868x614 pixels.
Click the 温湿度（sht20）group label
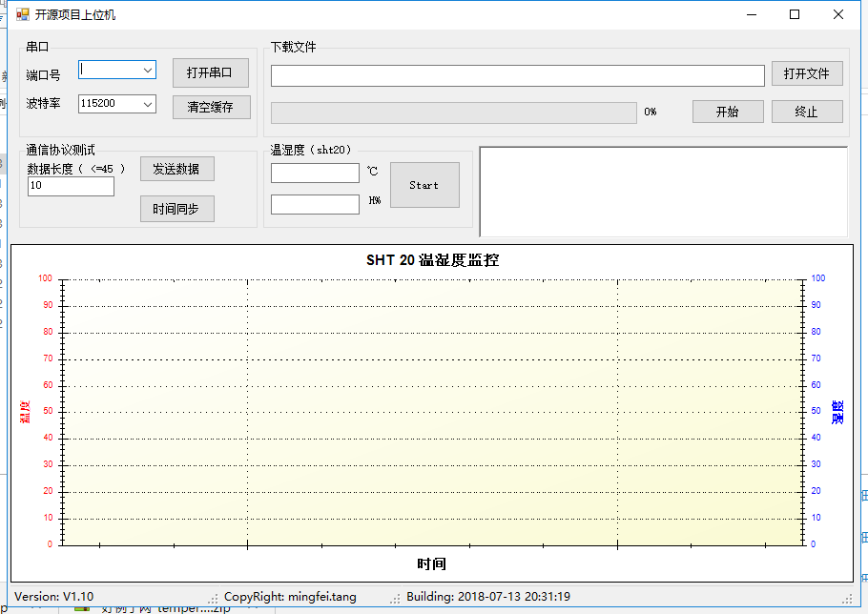(x=310, y=150)
